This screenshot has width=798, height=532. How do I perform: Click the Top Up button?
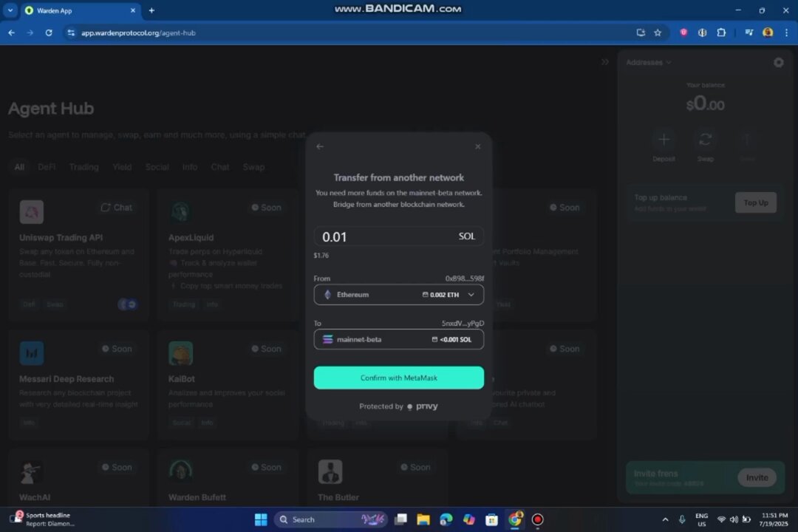coord(756,202)
